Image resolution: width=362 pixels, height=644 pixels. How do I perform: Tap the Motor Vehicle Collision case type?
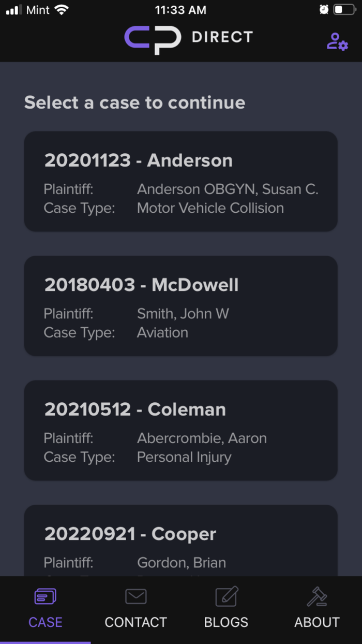coord(210,208)
